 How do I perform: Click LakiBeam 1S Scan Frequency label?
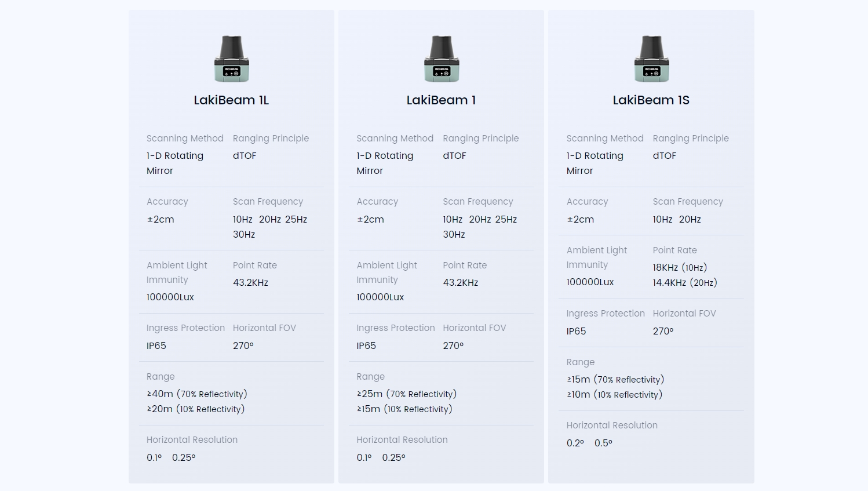[x=688, y=201]
